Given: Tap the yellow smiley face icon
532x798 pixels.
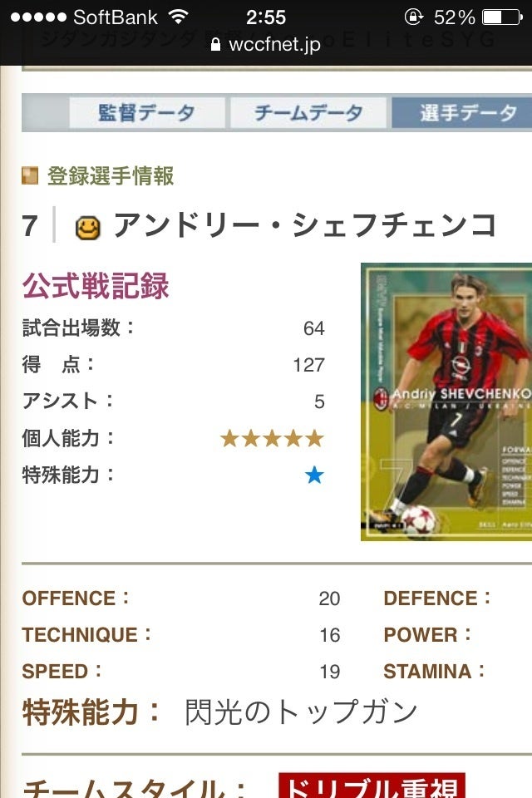Looking at the screenshot, I should (87, 227).
